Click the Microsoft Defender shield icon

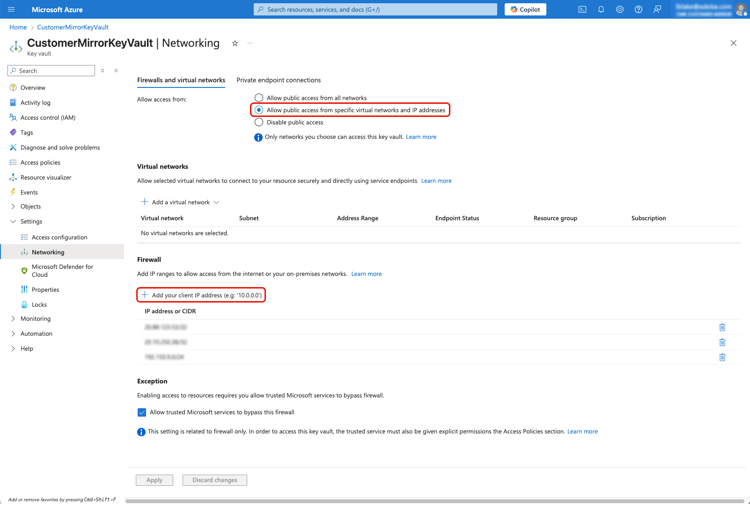(x=24, y=271)
